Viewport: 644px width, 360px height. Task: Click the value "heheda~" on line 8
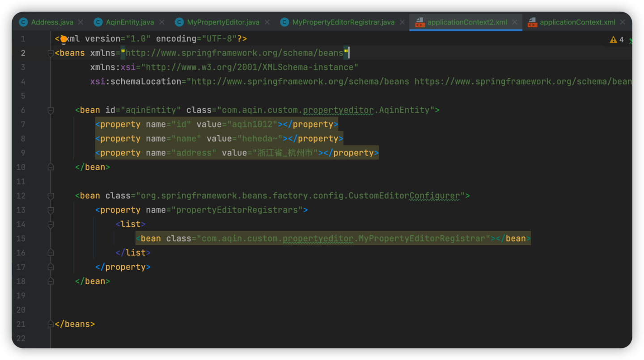260,138
